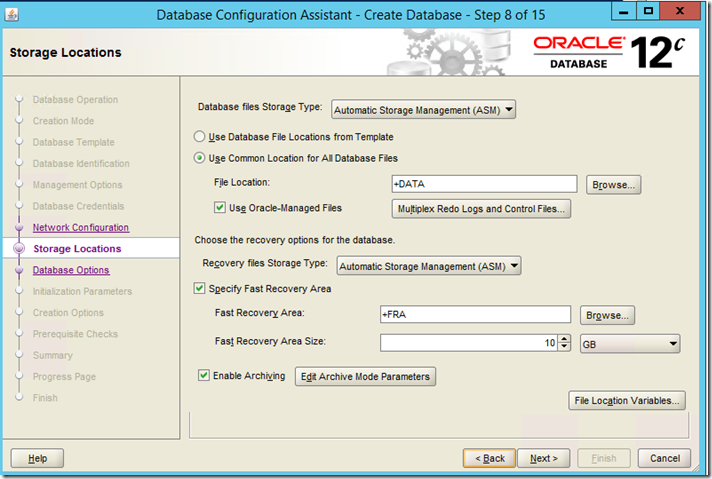Toggle Use Oracle-Managed Files checkbox
Image resolution: width=712 pixels, height=479 pixels.
[x=220, y=207]
